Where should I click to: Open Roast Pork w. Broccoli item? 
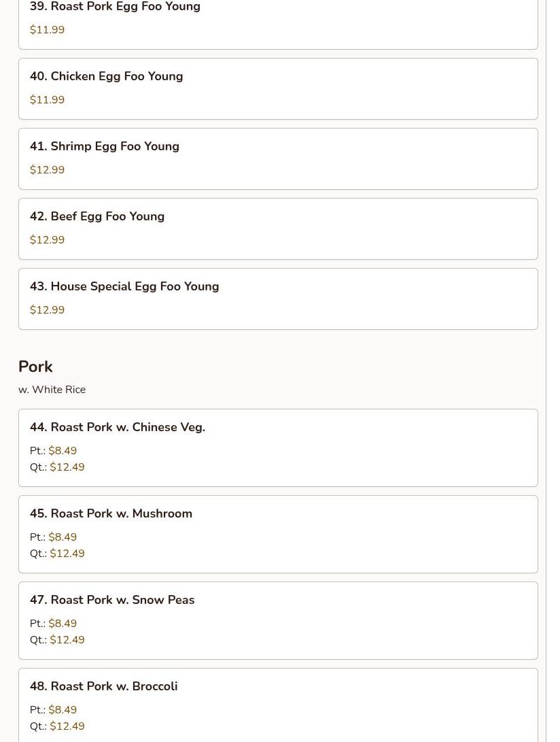278,705
